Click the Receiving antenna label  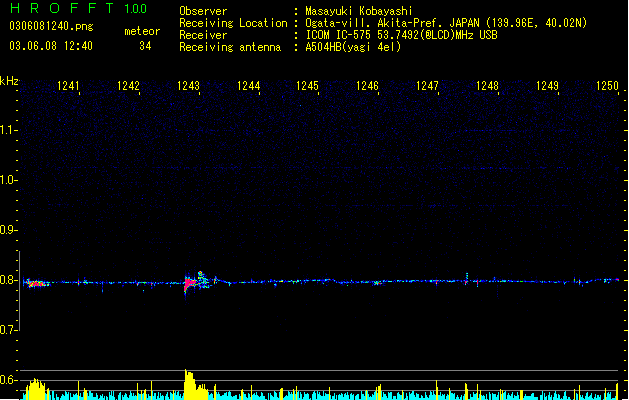(x=230, y=47)
